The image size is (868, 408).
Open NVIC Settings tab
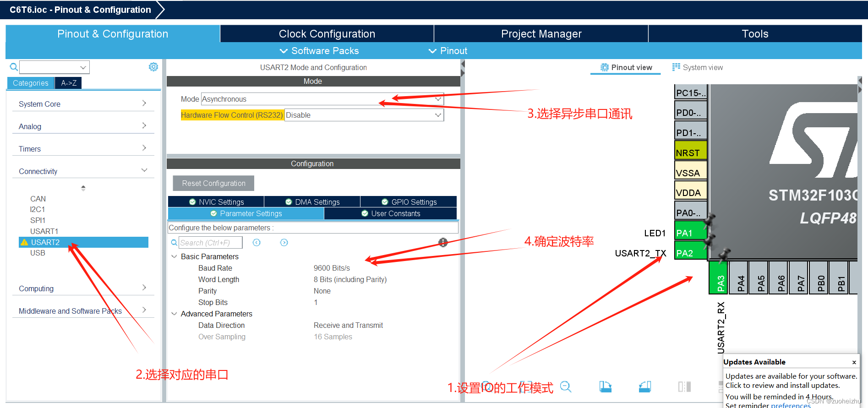216,202
